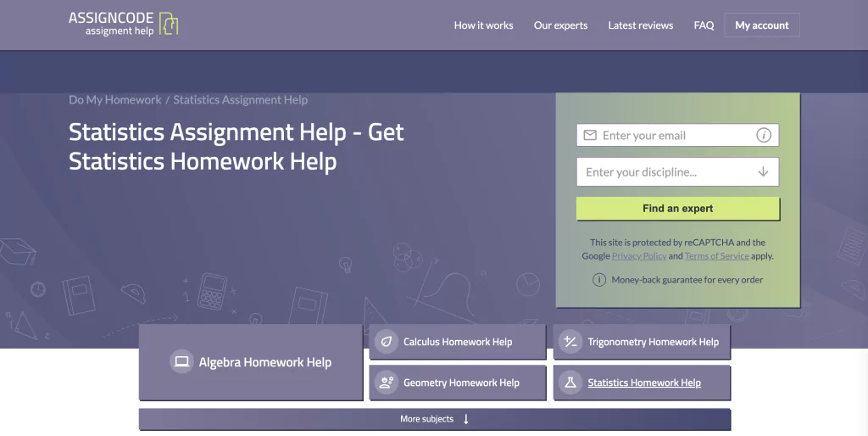Open Trigonometry Homework Help
This screenshot has width=868, height=436.
coord(643,342)
